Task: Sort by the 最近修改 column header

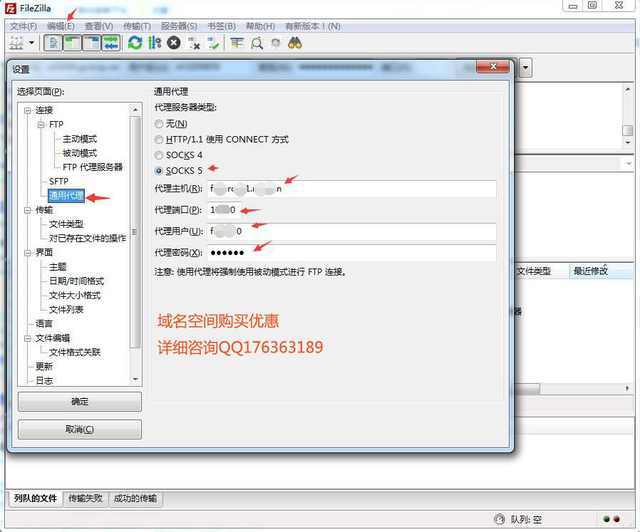Action: (601, 271)
